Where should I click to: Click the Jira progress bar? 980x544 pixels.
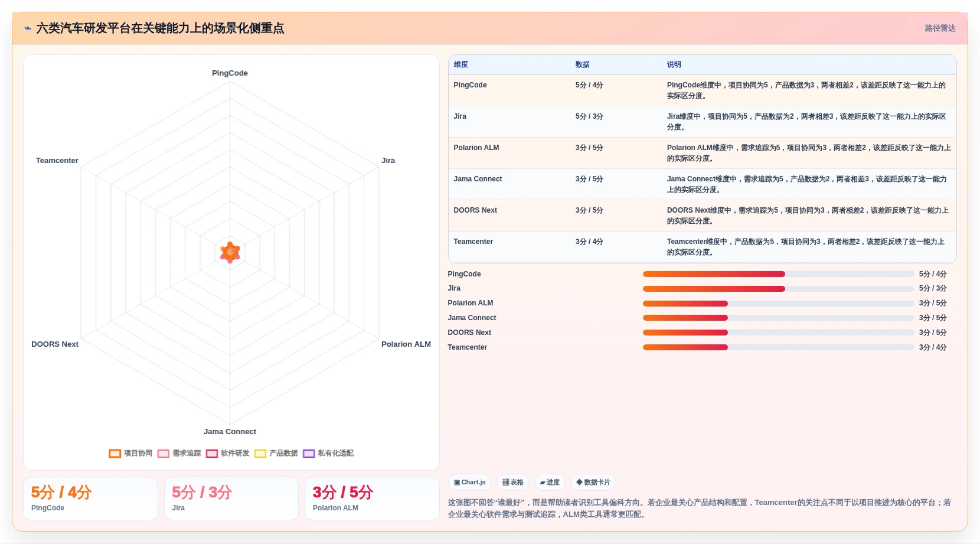[x=778, y=289]
